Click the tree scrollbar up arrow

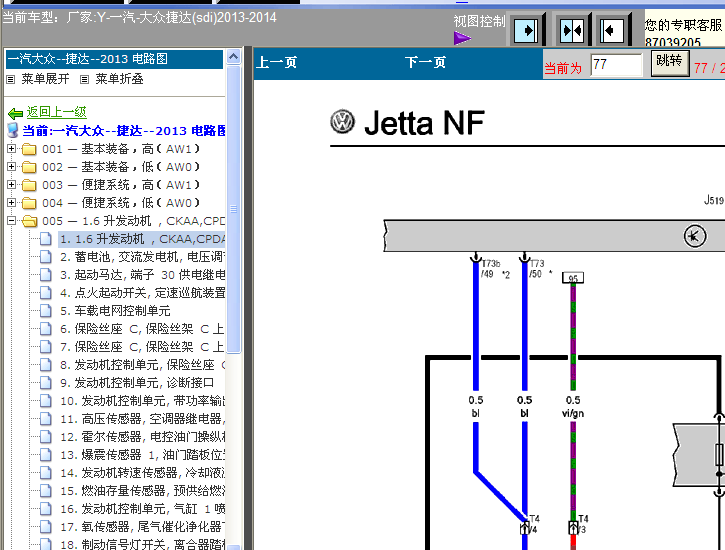pos(233,57)
